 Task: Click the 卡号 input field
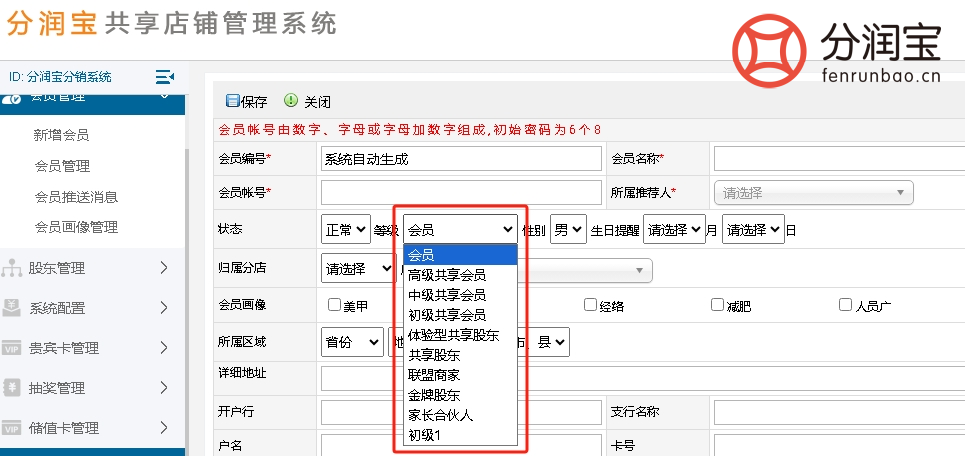click(x=839, y=446)
